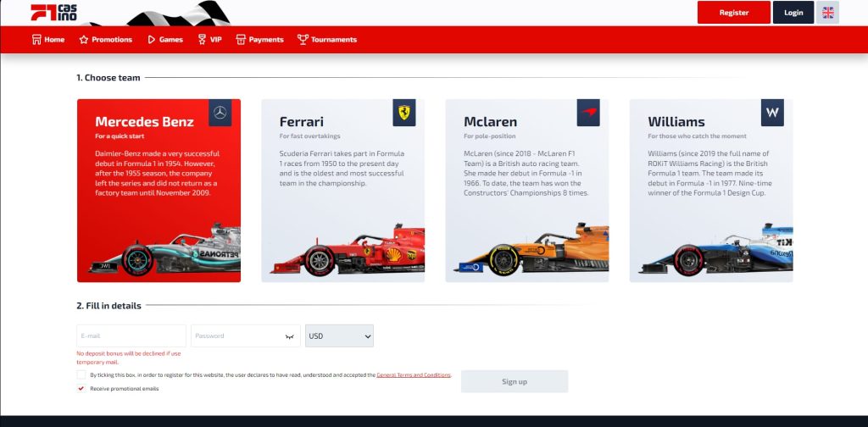
Task: Click the Payments wallet icon
Action: click(241, 40)
